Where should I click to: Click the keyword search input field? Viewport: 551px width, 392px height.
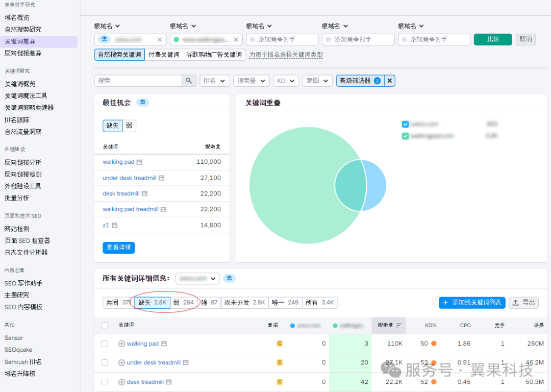tap(138, 81)
